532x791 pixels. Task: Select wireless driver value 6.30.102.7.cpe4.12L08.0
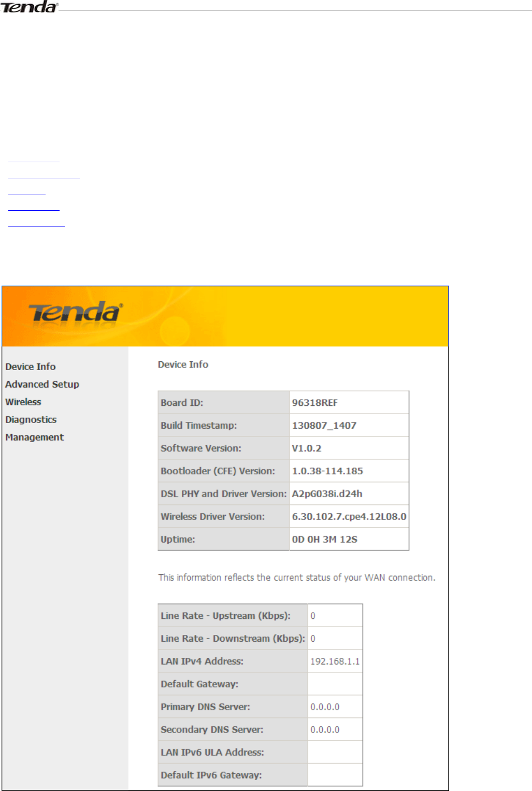[349, 517]
